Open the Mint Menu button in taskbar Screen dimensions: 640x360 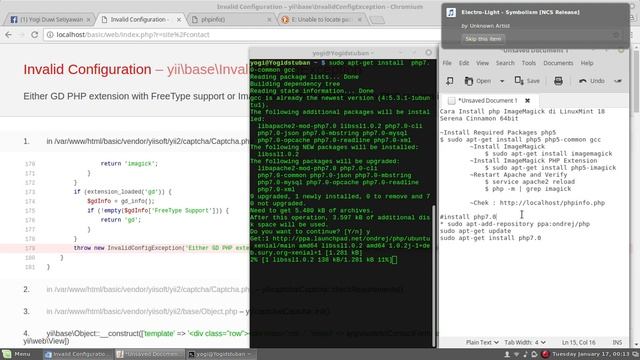[17, 354]
